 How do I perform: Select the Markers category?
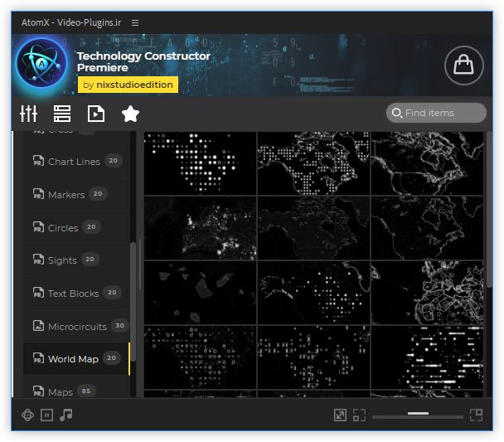(x=76, y=195)
